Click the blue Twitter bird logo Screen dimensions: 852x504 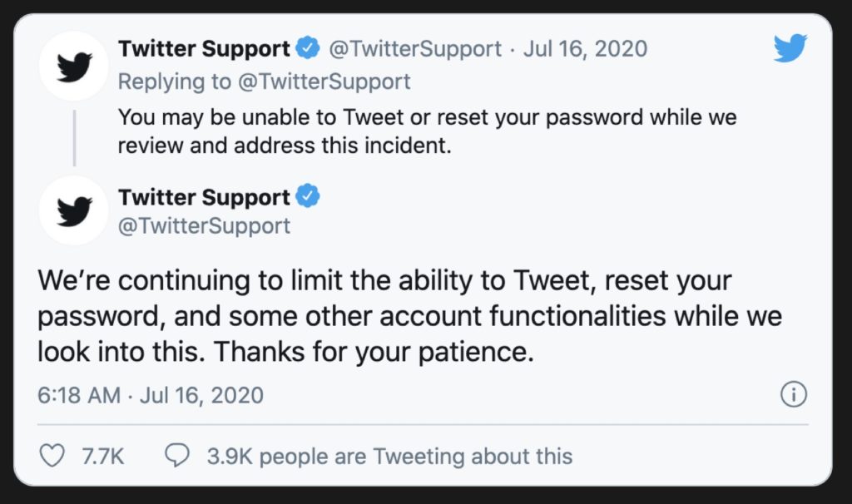tap(790, 48)
